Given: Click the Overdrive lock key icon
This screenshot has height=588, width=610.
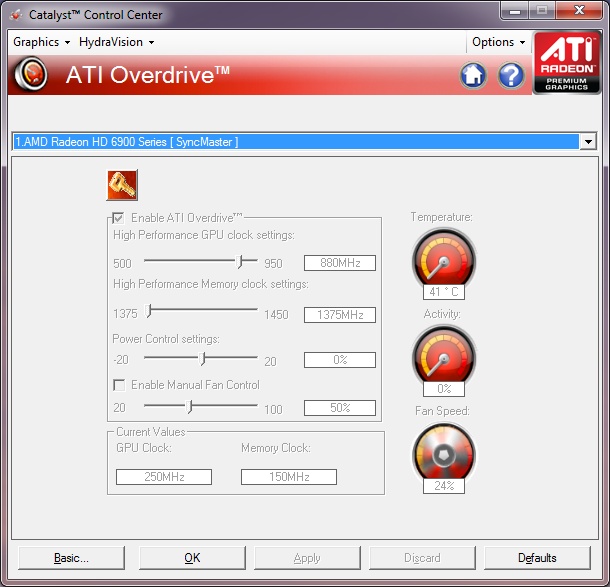Looking at the screenshot, I should [122, 186].
